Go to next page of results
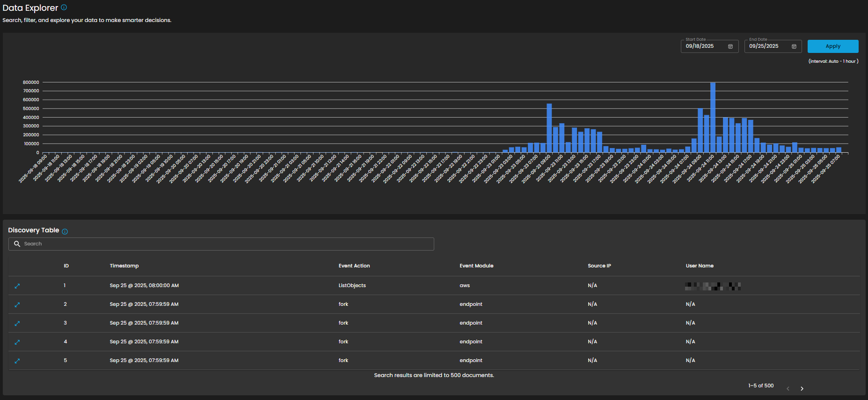Image resolution: width=868 pixels, height=400 pixels. click(x=802, y=389)
